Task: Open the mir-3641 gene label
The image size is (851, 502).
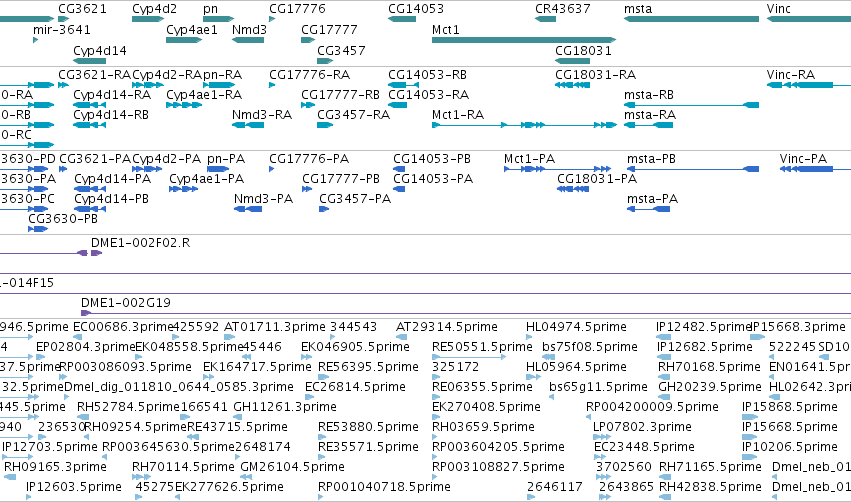Action: pos(62,29)
